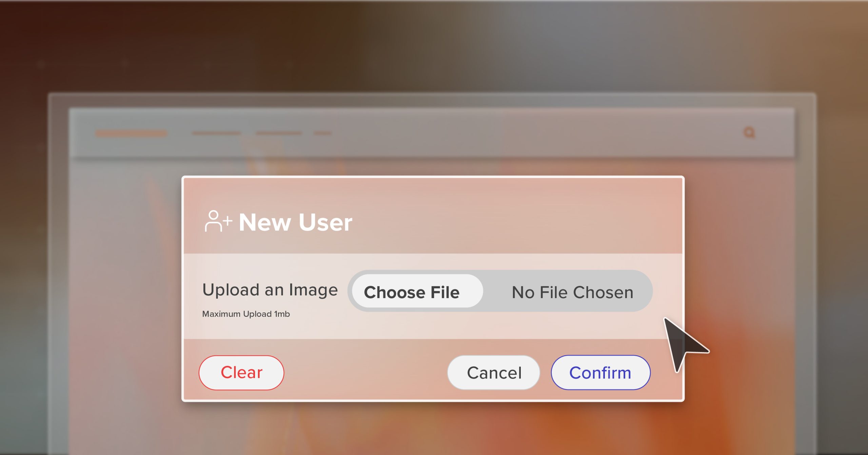The width and height of the screenshot is (868, 455).
Task: Click the red Clear button
Action: click(x=241, y=372)
